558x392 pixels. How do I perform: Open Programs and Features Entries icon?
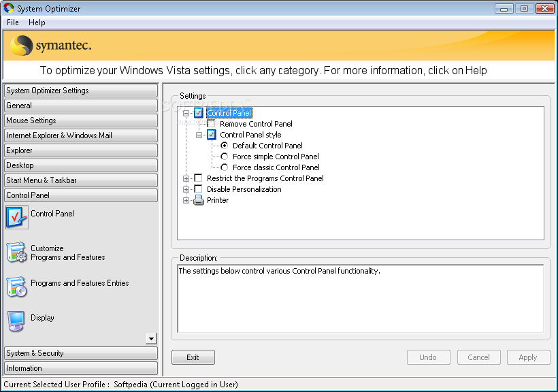(x=17, y=287)
